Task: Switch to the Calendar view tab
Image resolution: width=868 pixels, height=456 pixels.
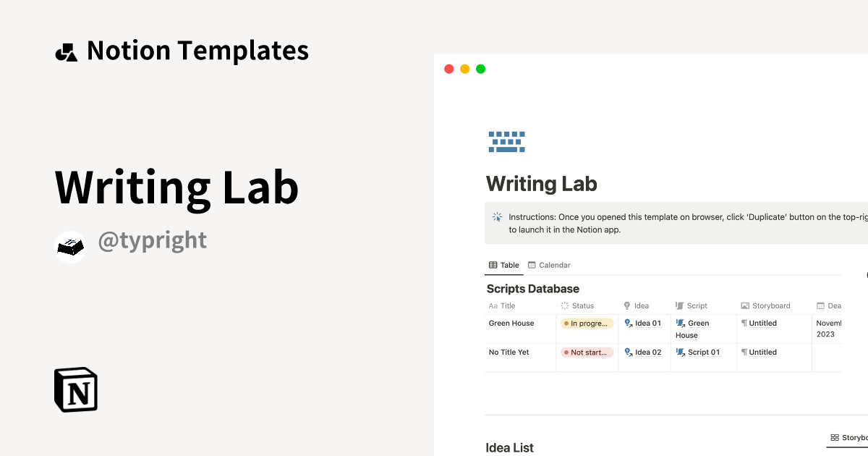Action: 549,265
